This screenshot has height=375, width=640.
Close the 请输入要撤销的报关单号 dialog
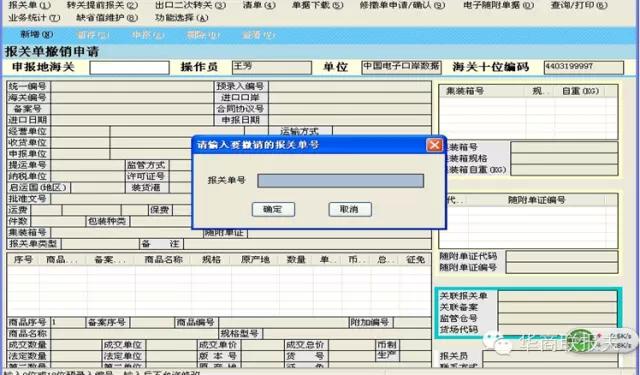tap(434, 145)
